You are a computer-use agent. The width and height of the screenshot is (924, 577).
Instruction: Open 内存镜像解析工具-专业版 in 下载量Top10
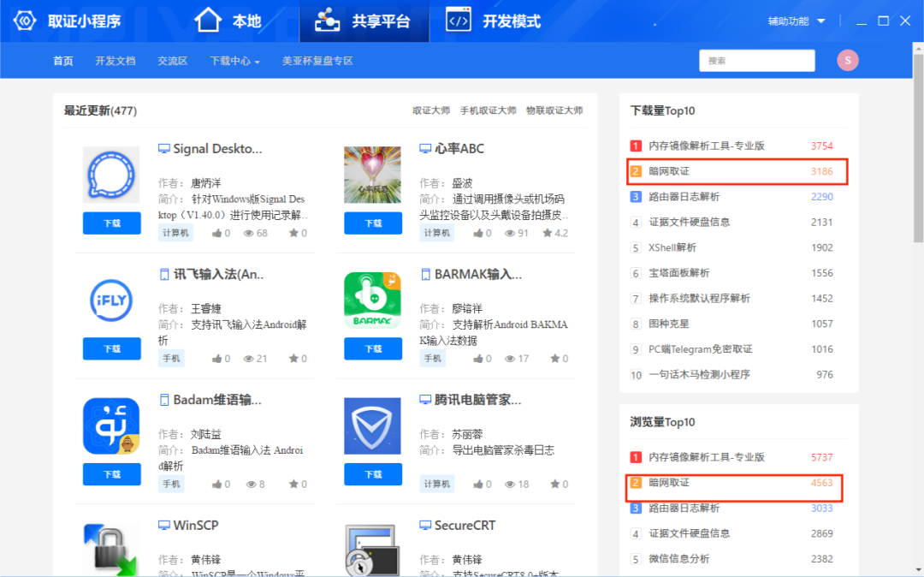(707, 146)
